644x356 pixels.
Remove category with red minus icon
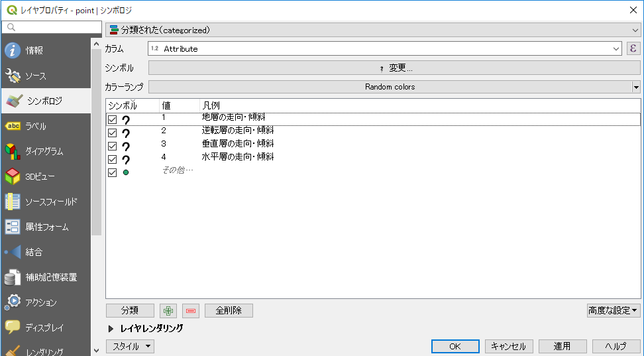[191, 311]
